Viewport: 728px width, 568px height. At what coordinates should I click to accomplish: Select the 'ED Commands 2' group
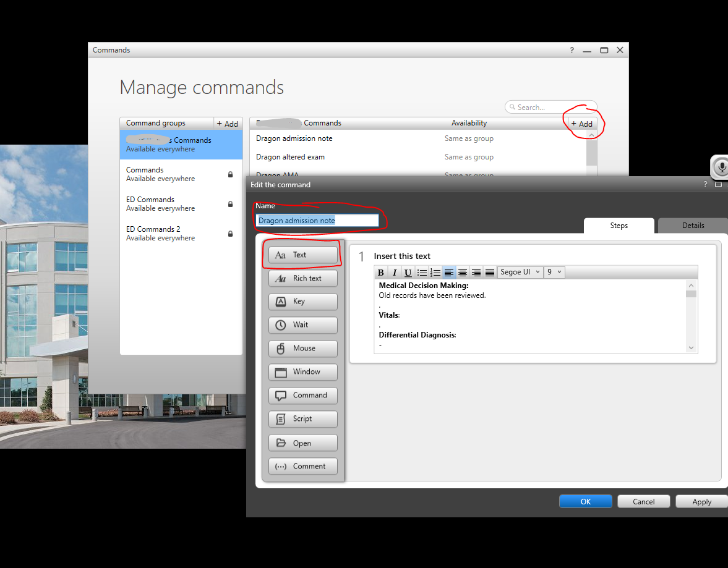click(181, 234)
